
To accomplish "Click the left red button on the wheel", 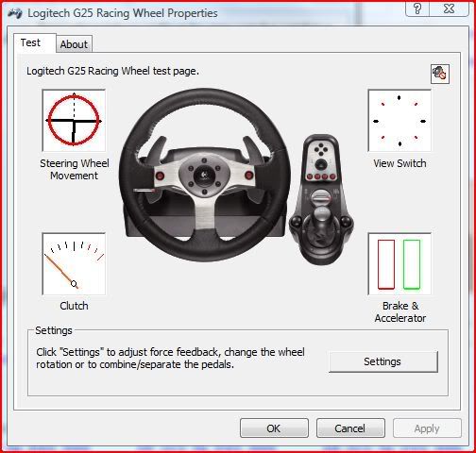I will [161, 176].
